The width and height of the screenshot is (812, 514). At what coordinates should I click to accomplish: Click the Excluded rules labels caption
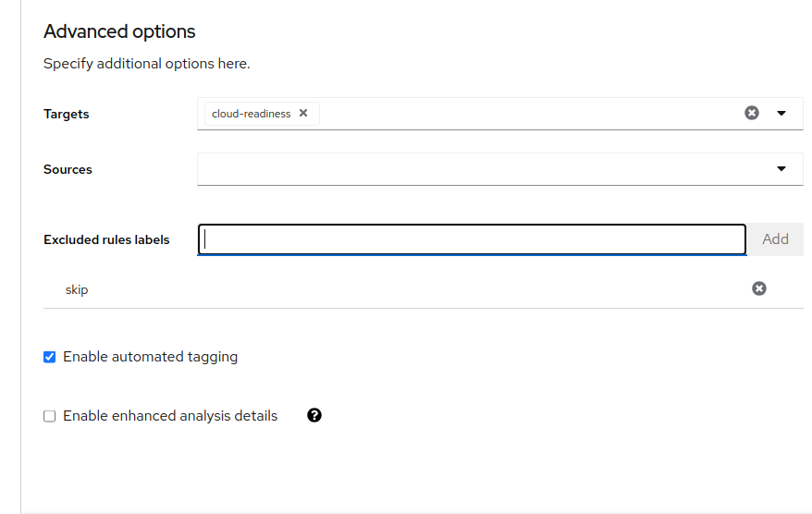pyautogui.click(x=106, y=239)
